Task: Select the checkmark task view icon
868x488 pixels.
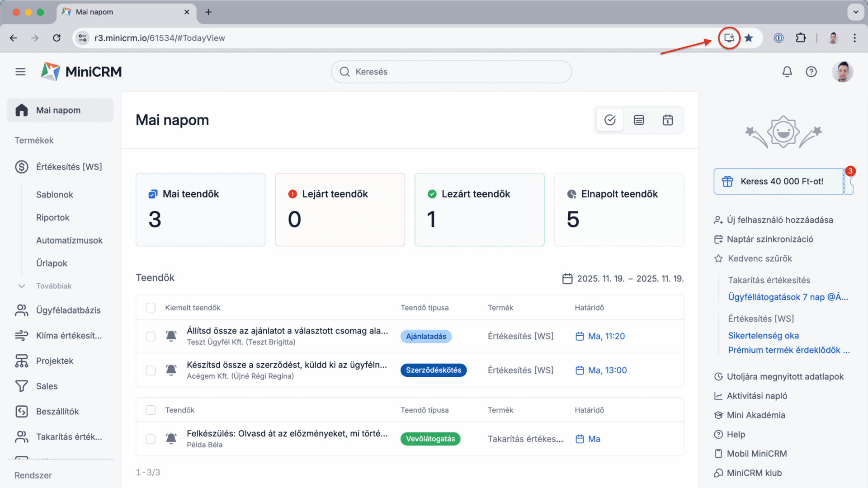Action: [x=610, y=120]
